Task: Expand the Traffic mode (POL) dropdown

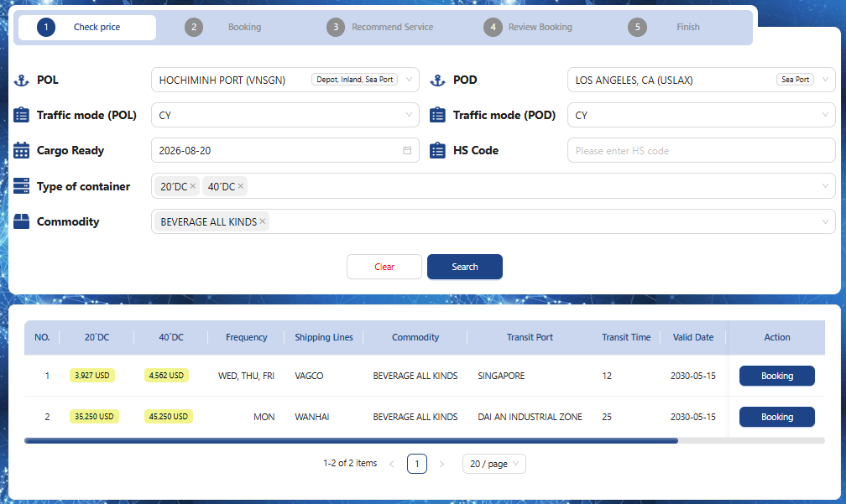Action: pos(285,115)
